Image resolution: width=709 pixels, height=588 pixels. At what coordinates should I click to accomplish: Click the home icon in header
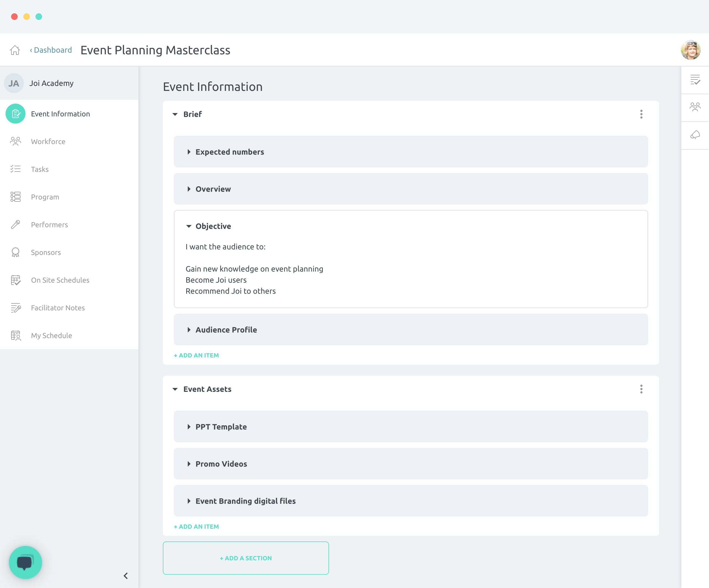[x=15, y=50]
